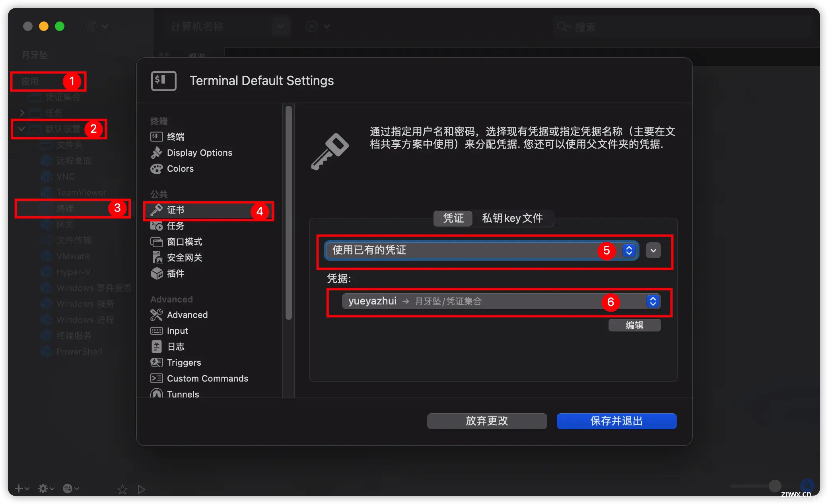
Task: Select VNC in the background tree
Action: pyautogui.click(x=58, y=176)
